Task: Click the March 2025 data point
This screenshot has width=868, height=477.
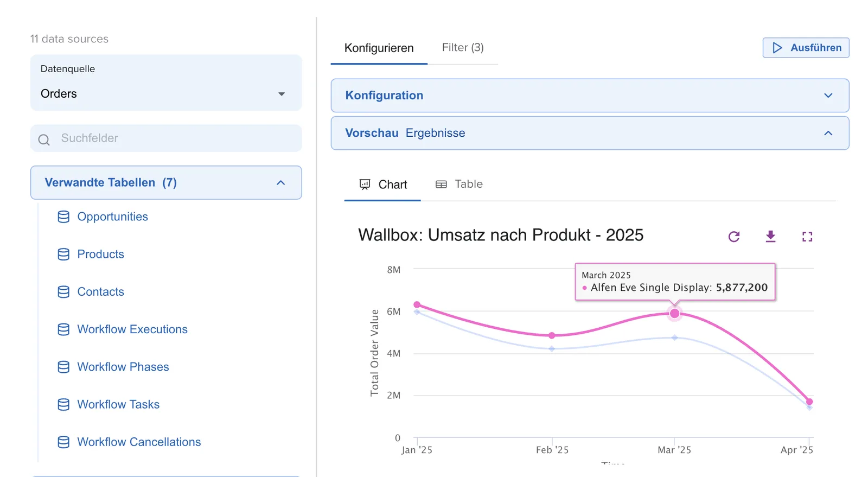Action: coord(674,314)
